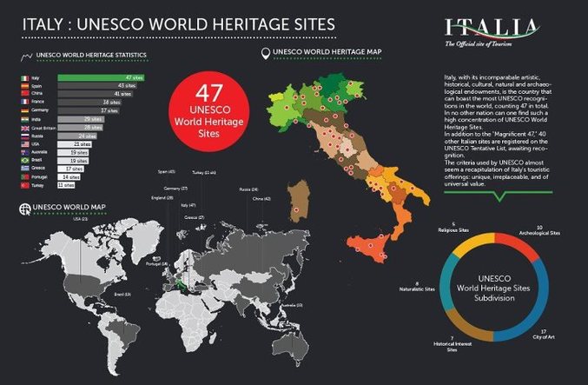Select the China flag icon

coord(23,94)
